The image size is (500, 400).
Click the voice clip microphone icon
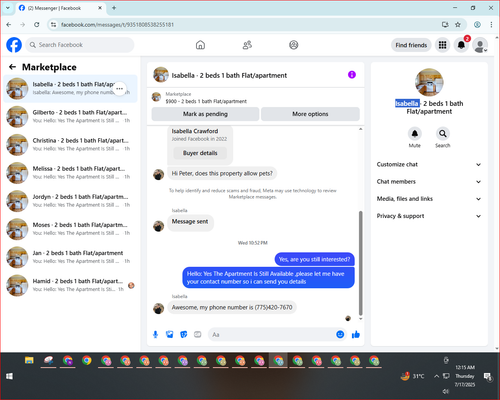pos(155,334)
